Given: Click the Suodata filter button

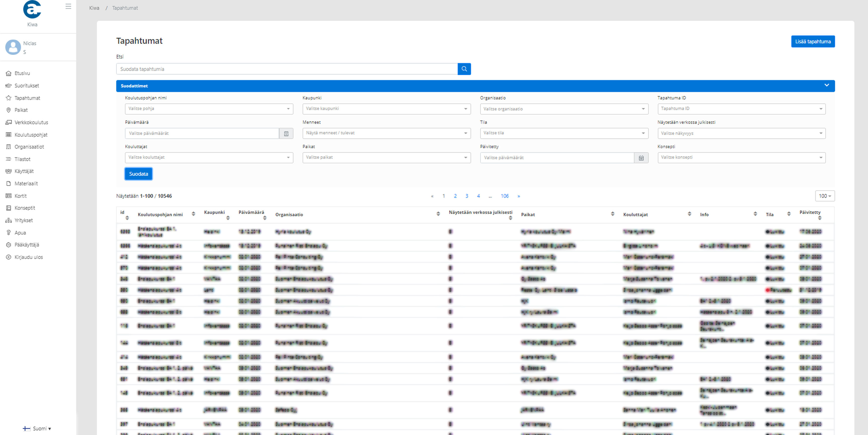Looking at the screenshot, I should pyautogui.click(x=139, y=174).
